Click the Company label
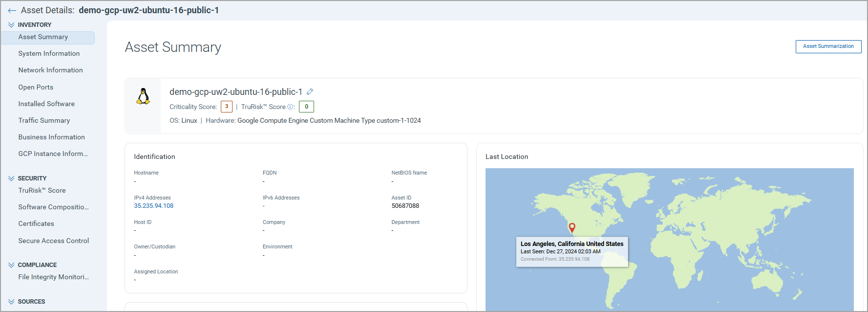 click(x=274, y=223)
